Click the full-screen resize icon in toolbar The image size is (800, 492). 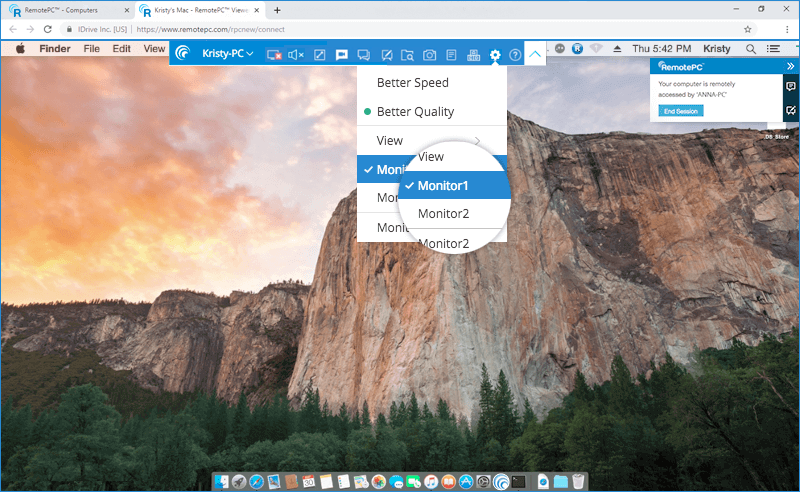319,54
